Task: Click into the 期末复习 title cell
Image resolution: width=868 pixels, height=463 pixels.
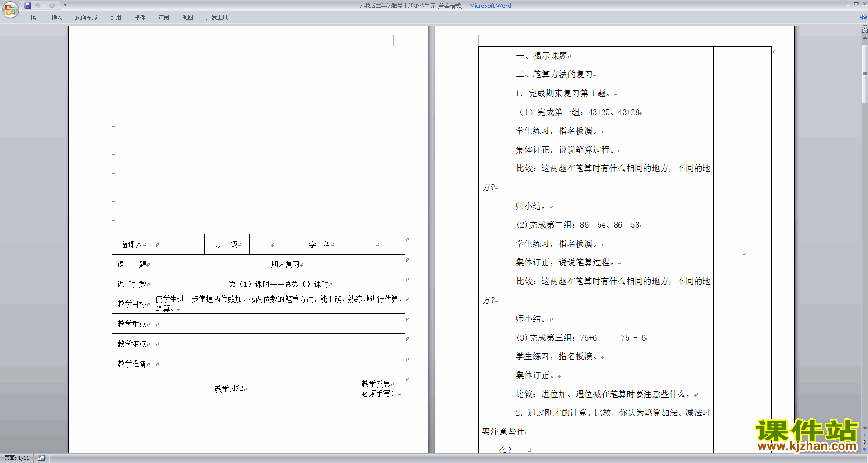Action: click(278, 264)
